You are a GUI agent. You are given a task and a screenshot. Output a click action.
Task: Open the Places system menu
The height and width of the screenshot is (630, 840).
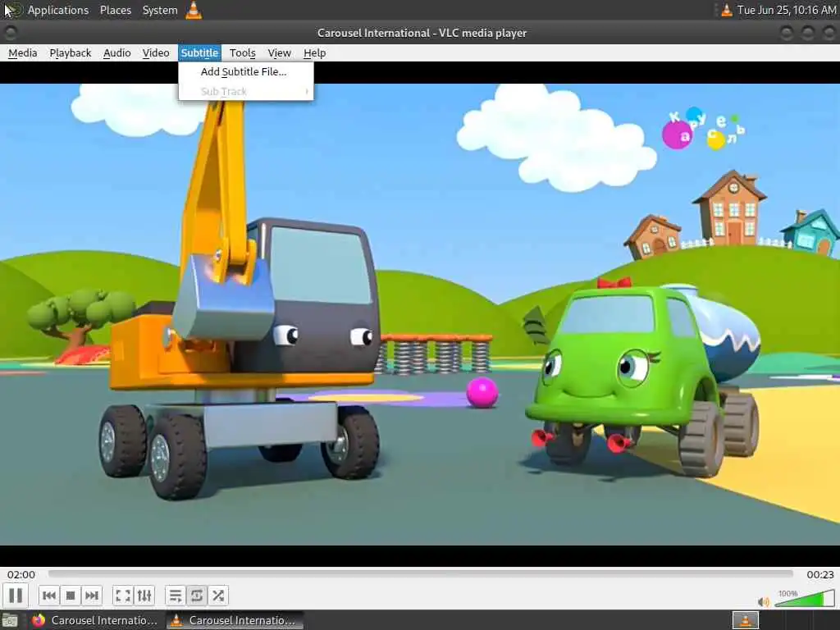(115, 10)
